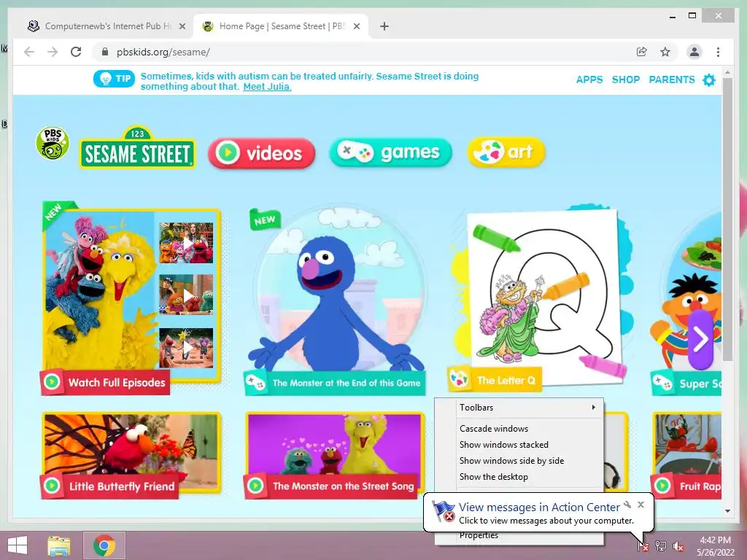747x560 pixels.
Task: Open the art section button
Action: point(506,152)
